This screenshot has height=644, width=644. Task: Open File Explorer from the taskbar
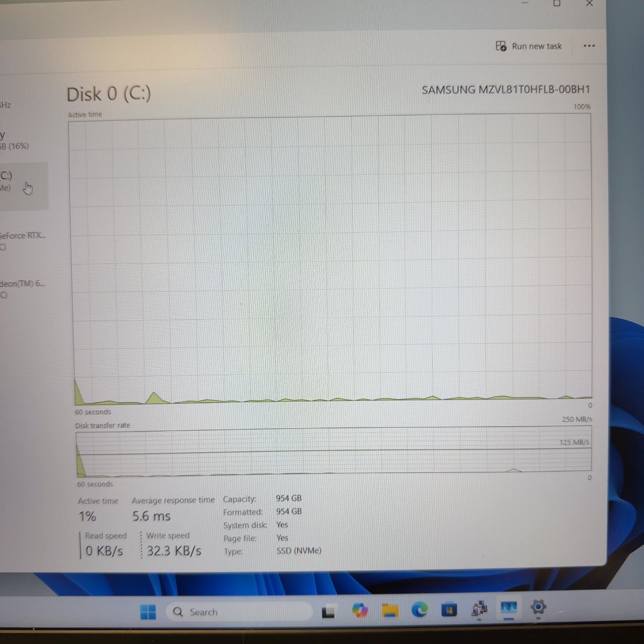pos(390,610)
